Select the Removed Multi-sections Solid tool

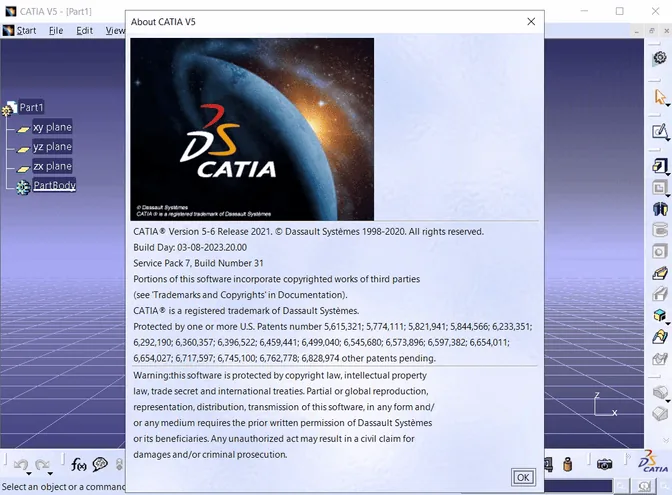(x=660, y=358)
